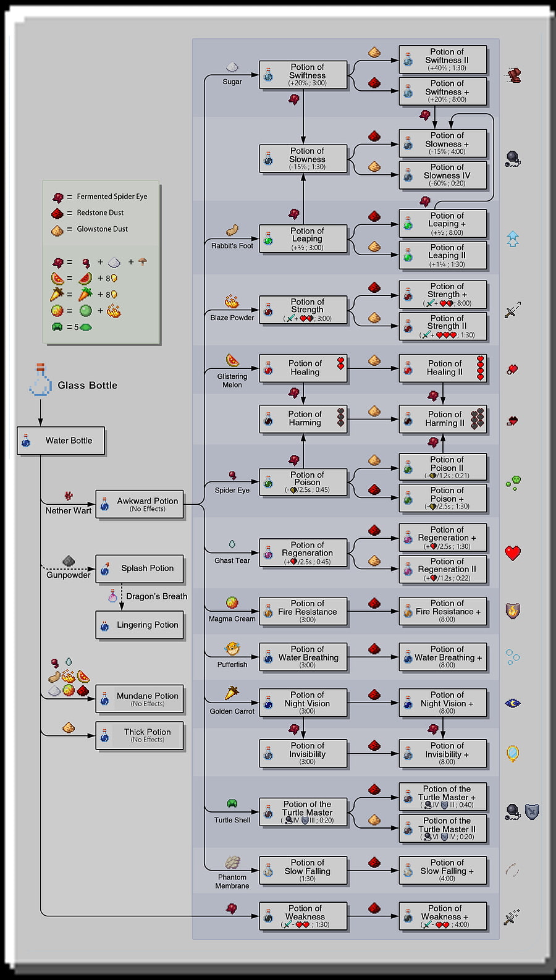Click the glowstone icon beside Thick Potion
Screen dimensions: 556x980
[69, 728]
